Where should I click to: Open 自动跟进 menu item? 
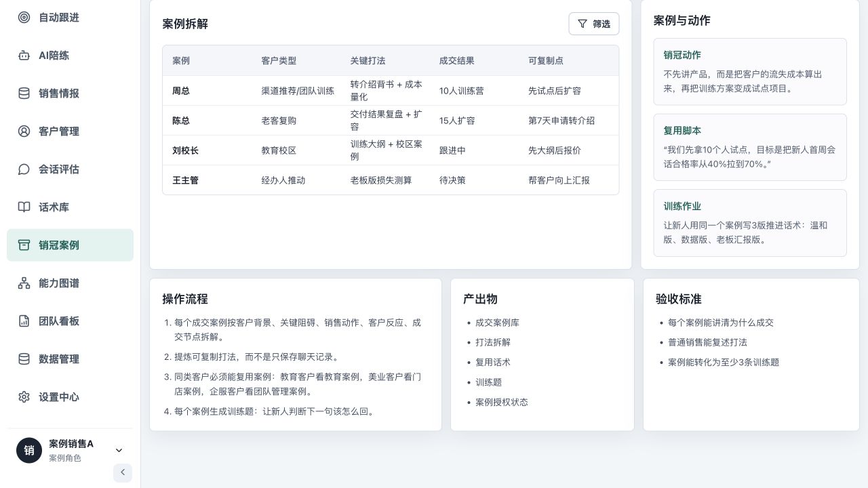click(70, 18)
